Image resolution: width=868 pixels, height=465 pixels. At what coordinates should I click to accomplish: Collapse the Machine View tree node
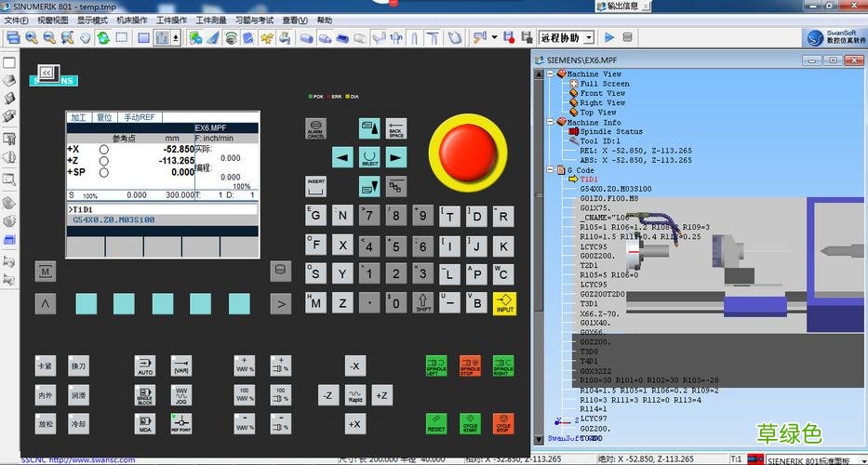(552, 74)
